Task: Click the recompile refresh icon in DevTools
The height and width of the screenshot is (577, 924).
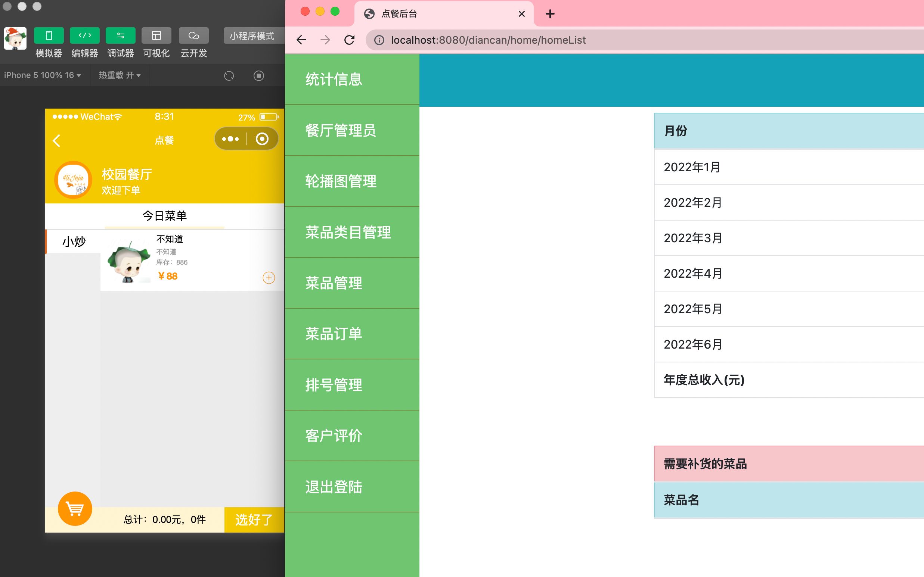Action: pyautogui.click(x=229, y=75)
